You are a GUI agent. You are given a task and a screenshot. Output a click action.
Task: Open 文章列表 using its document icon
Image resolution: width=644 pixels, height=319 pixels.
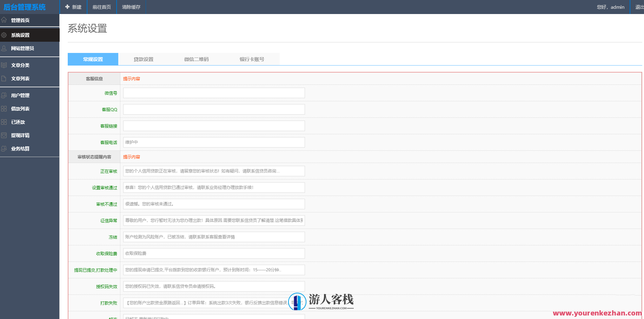(4, 79)
